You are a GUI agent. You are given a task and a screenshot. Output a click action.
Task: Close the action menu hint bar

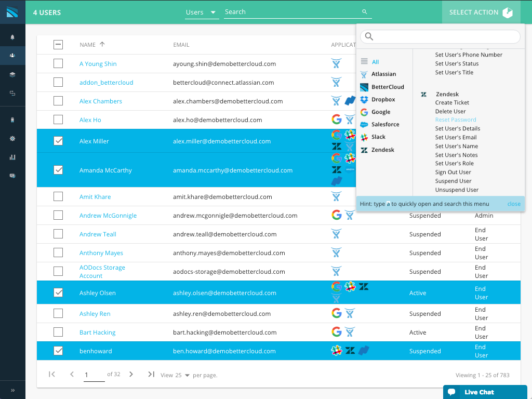514,204
